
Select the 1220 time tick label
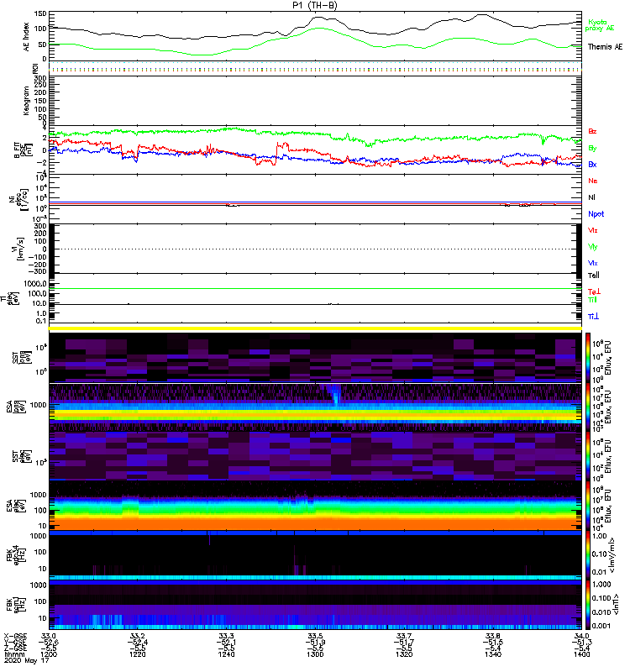pyautogui.click(x=138, y=654)
